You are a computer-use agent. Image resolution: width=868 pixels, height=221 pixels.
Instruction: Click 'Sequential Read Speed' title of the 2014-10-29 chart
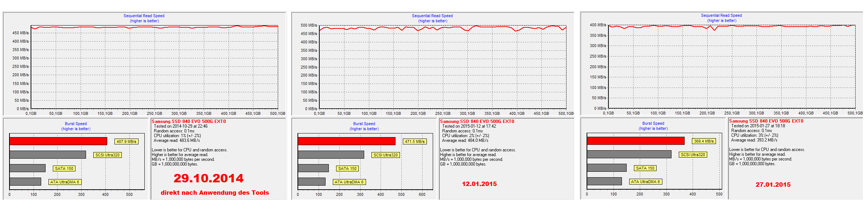point(144,16)
